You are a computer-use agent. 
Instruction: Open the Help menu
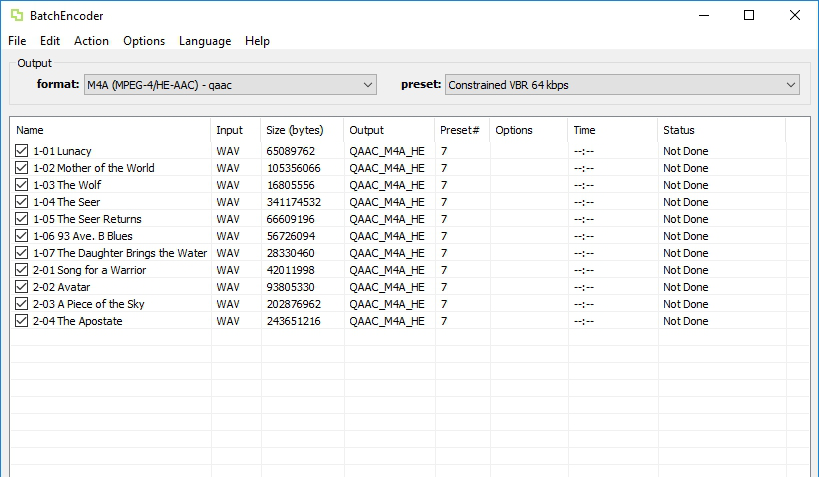pos(257,41)
